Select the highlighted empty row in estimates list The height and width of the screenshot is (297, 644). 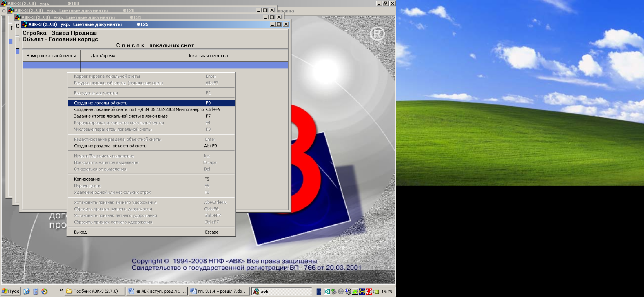tap(155, 65)
